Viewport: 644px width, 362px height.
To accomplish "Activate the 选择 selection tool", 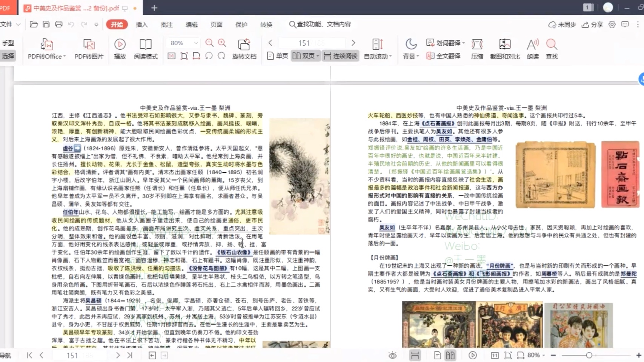I will 8,56.
